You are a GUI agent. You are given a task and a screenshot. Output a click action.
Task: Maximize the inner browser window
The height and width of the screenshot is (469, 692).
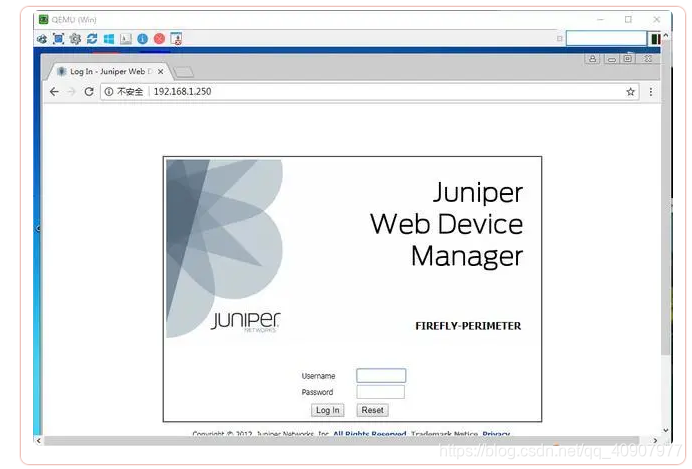(x=628, y=58)
